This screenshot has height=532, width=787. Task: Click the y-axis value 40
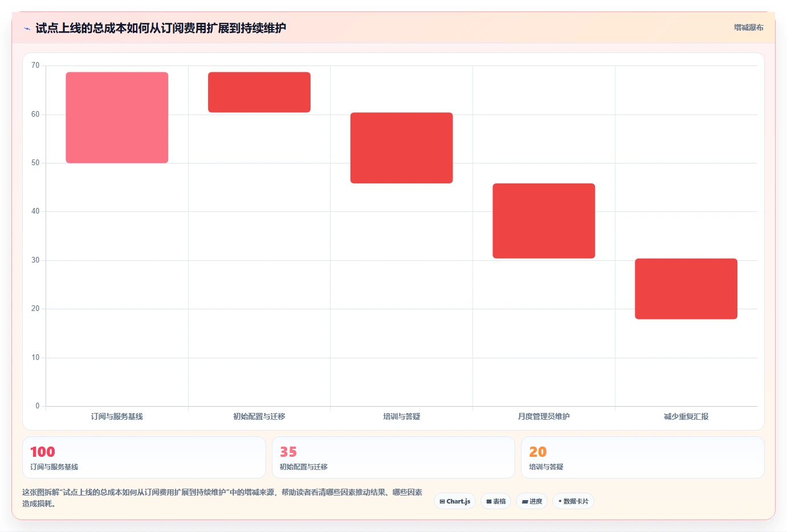[35, 211]
